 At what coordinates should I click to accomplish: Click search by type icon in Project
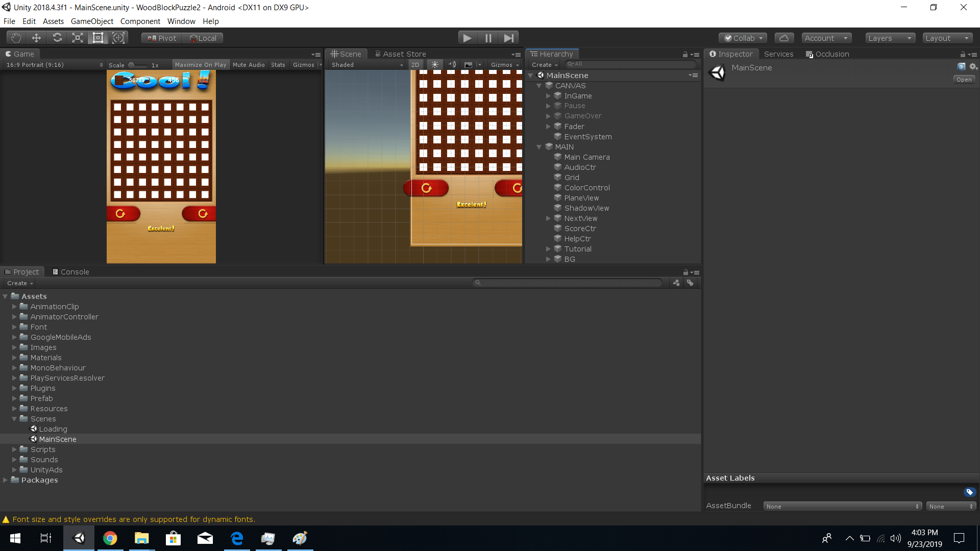(676, 283)
